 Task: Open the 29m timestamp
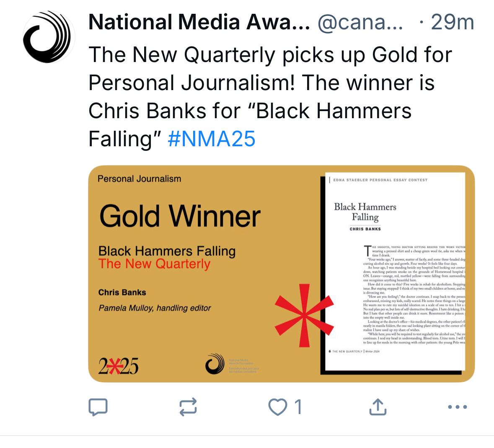pos(452,22)
